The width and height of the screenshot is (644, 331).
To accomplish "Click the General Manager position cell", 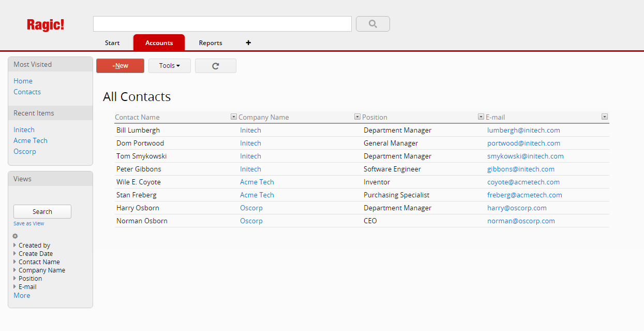I will pyautogui.click(x=391, y=143).
